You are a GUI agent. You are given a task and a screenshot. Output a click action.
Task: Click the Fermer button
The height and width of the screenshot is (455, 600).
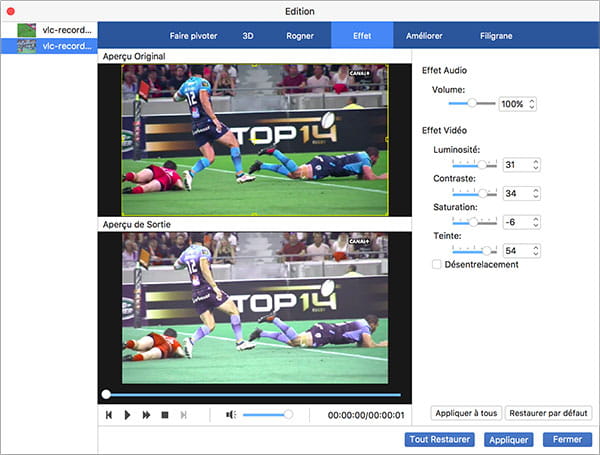tap(567, 439)
